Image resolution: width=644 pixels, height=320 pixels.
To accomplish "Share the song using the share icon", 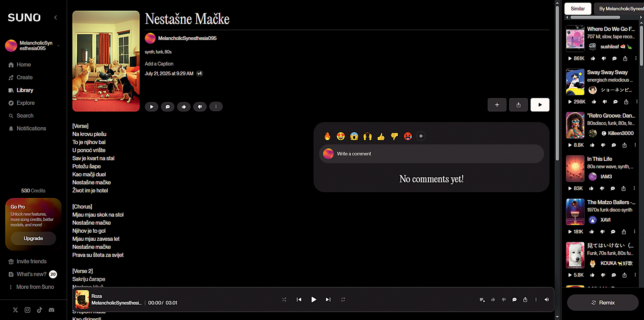I will point(518,105).
